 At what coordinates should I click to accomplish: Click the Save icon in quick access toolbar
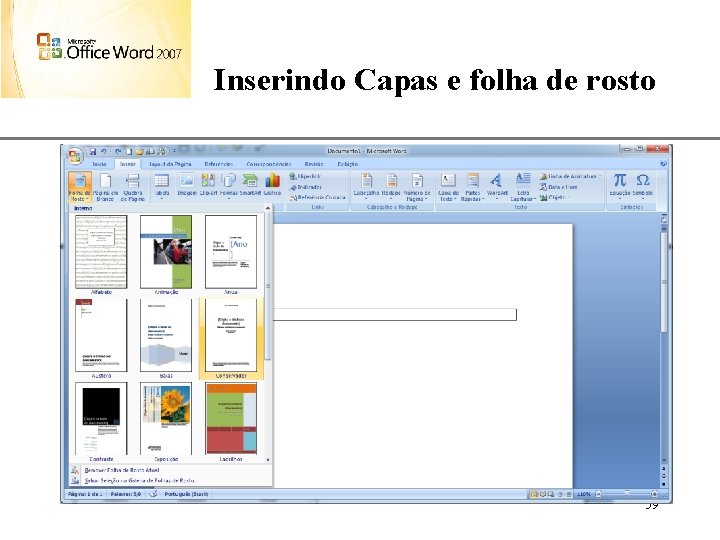(x=93, y=151)
